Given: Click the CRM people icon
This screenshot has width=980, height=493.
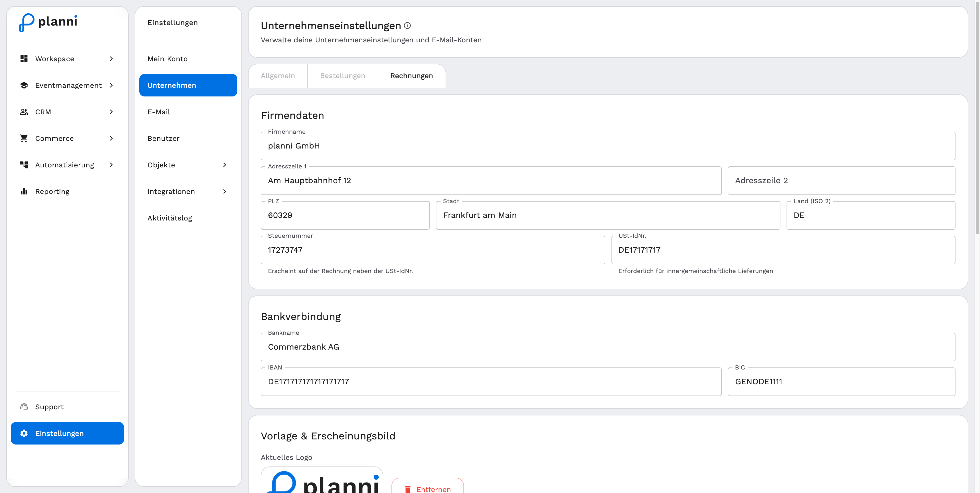Looking at the screenshot, I should pyautogui.click(x=24, y=112).
